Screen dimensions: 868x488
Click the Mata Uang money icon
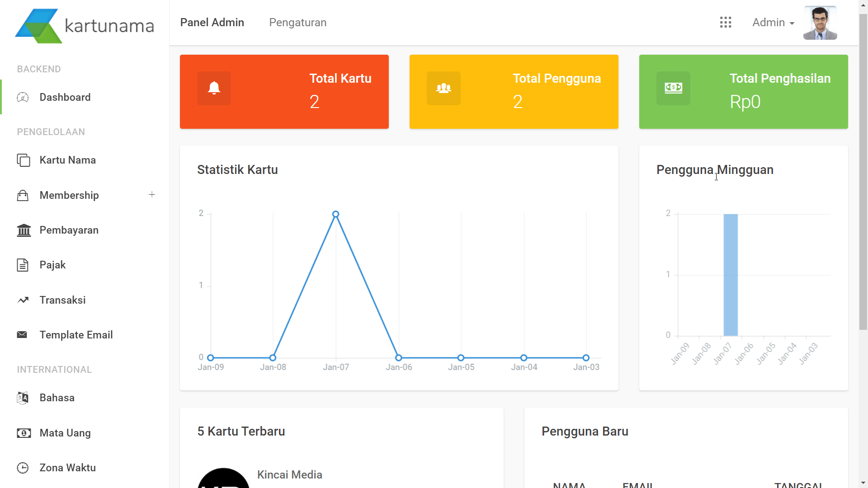pos(24,433)
